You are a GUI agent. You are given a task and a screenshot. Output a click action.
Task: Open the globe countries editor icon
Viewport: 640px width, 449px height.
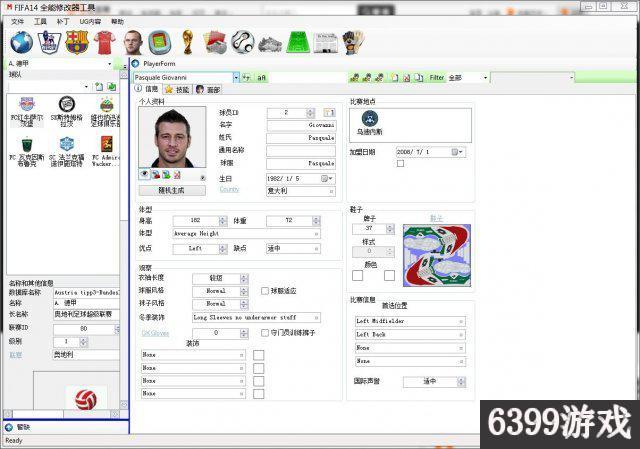(21, 42)
